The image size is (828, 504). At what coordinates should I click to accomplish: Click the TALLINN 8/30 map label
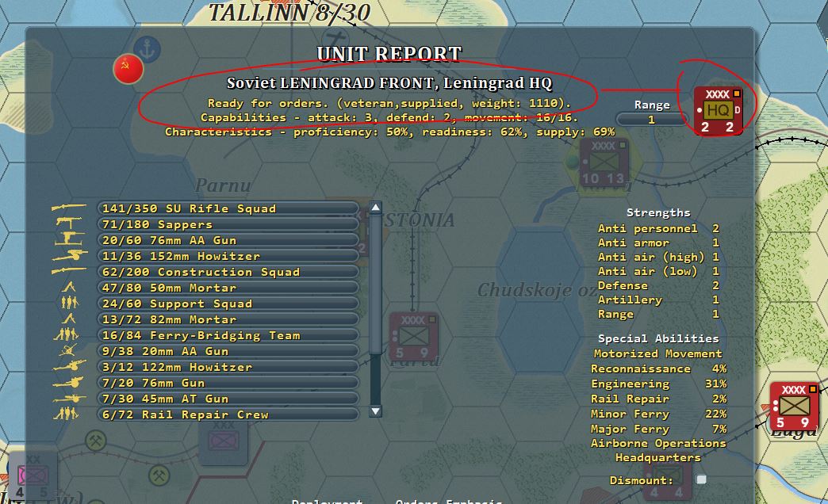[289, 13]
